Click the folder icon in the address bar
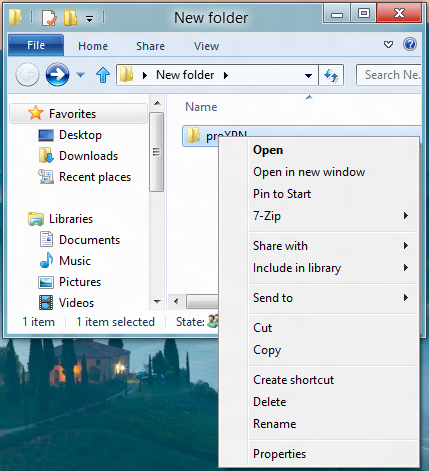Viewport: 429px width, 471px height. (127, 74)
